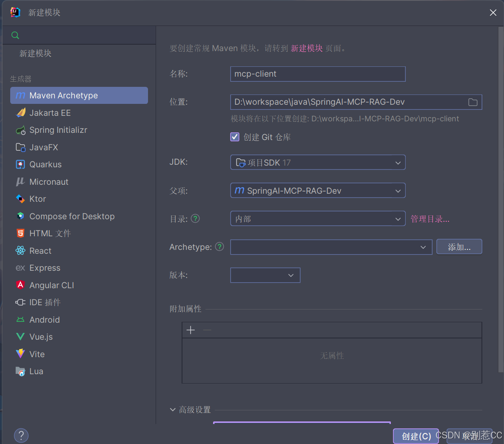Remove property with minus icon
The width and height of the screenshot is (504, 444).
point(207,330)
